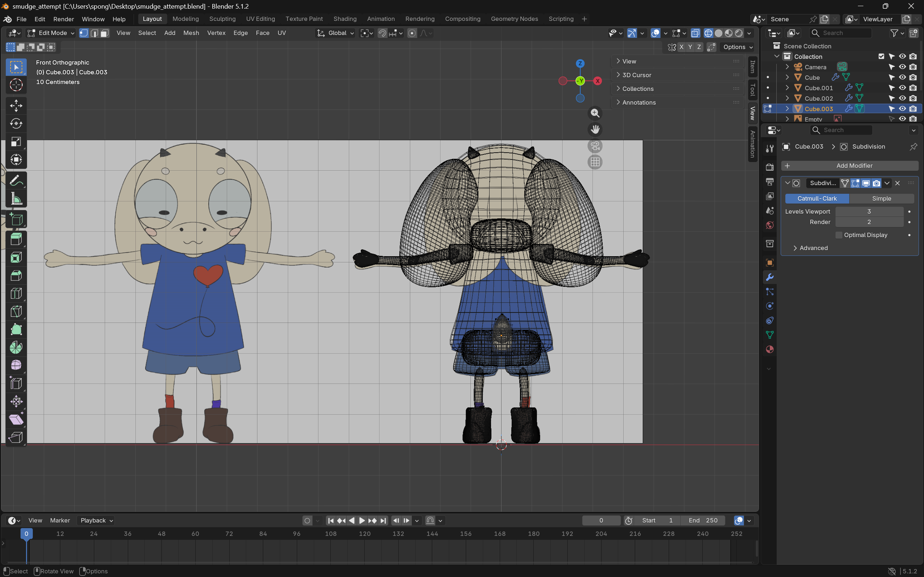Select the Smooth tool

(16, 365)
